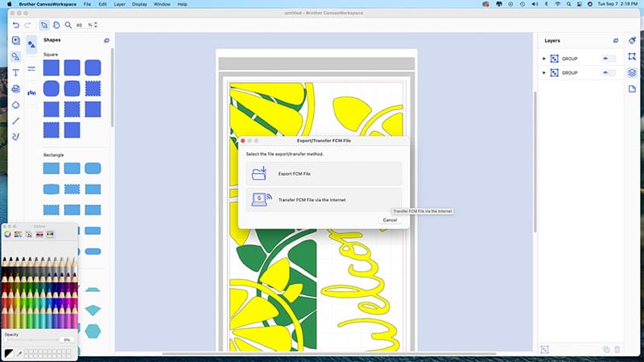Choose Export FCM File option
The height and width of the screenshot is (362, 644).
tap(324, 174)
